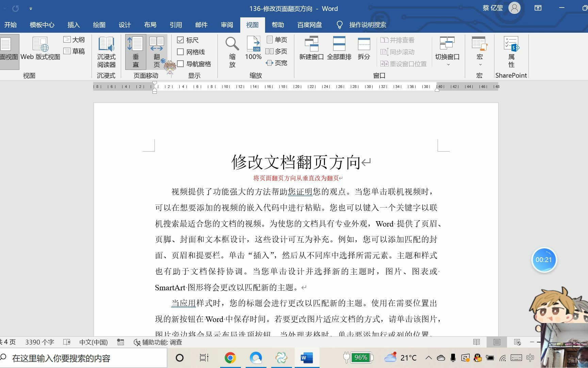Switch to the 邮件 ribbon tab
Screen dimensions: 588x368
click(x=201, y=25)
